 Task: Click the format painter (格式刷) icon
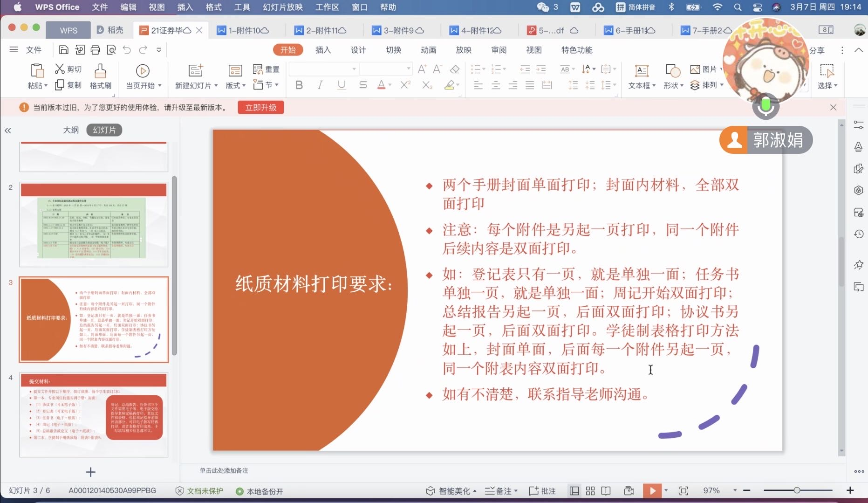(x=100, y=71)
